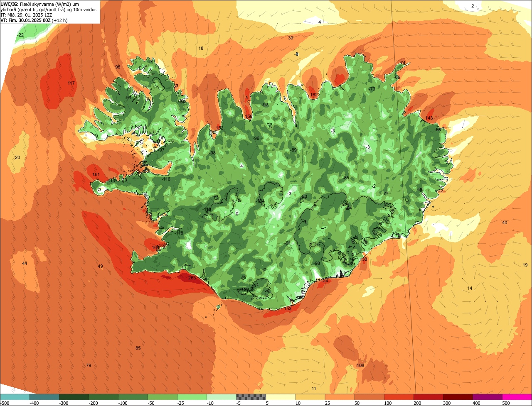Click the 39 value label
532x406 pixels.
[x=291, y=38]
